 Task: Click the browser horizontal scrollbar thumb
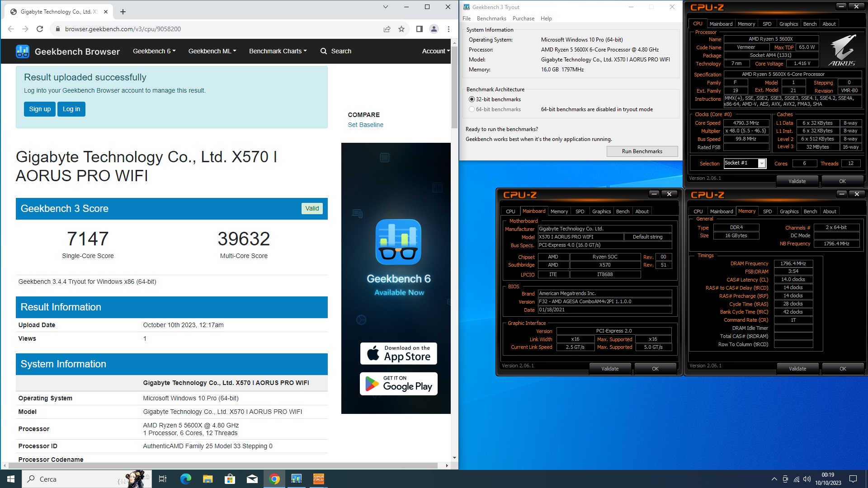pos(222,465)
